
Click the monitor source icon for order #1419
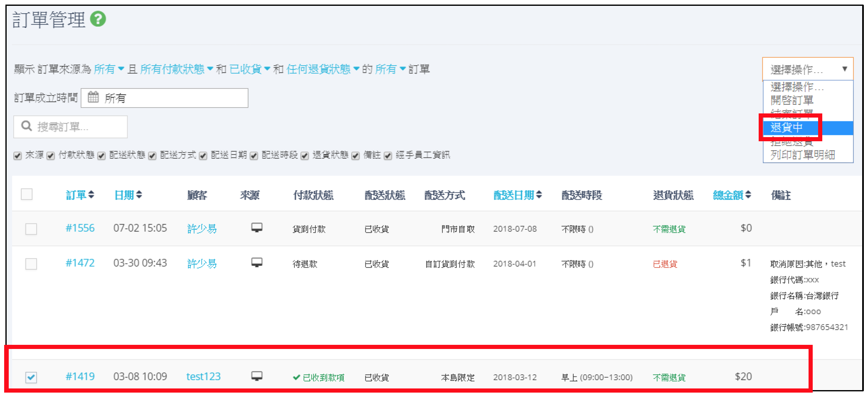257,376
